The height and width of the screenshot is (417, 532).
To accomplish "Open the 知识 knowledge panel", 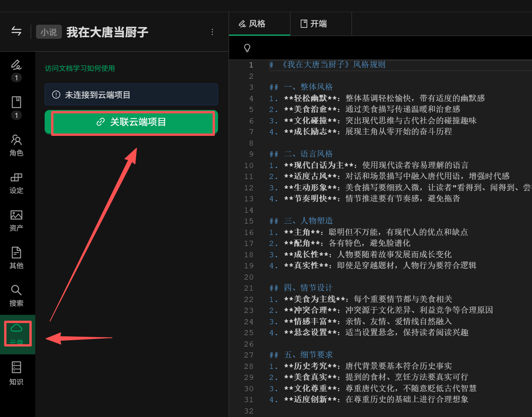I will click(x=16, y=373).
